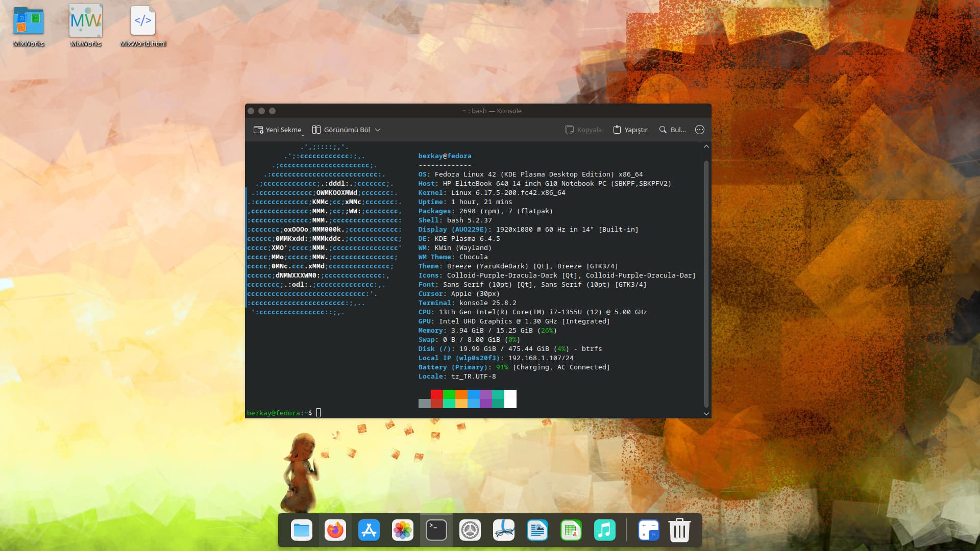
Task: Click the scroll up arrow in terminal
Action: pos(706,146)
